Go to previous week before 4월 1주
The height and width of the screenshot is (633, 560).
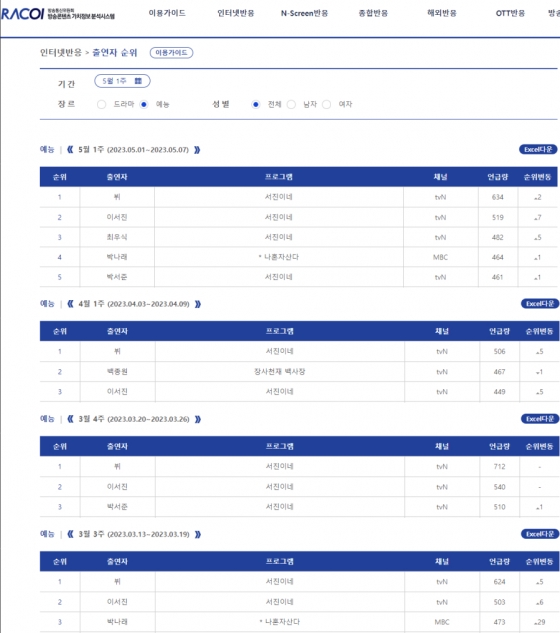tap(70, 304)
